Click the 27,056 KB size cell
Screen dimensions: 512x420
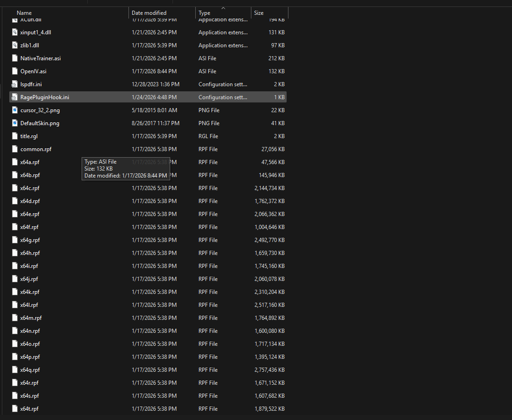click(273, 149)
